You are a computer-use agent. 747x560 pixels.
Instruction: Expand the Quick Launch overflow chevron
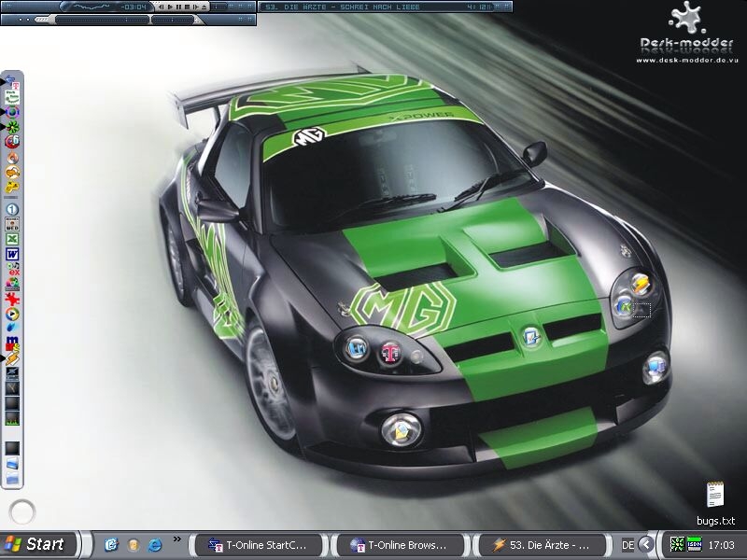177,539
